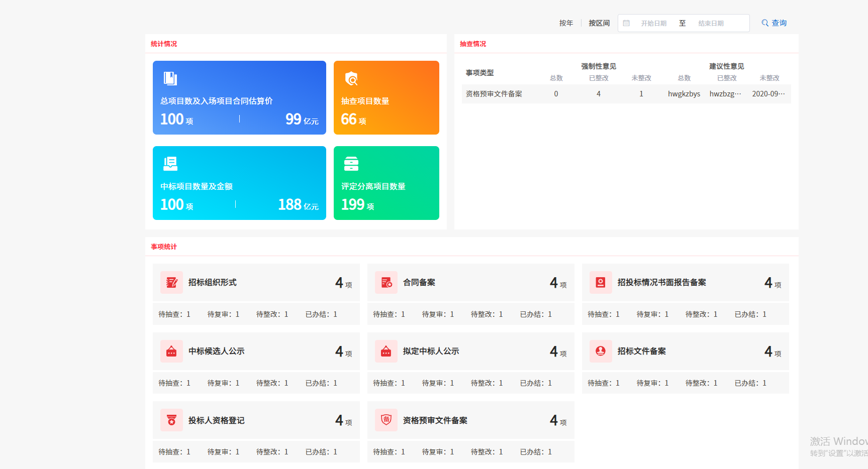This screenshot has width=868, height=469.
Task: Click the 事项类型 column header
Action: 479,73
